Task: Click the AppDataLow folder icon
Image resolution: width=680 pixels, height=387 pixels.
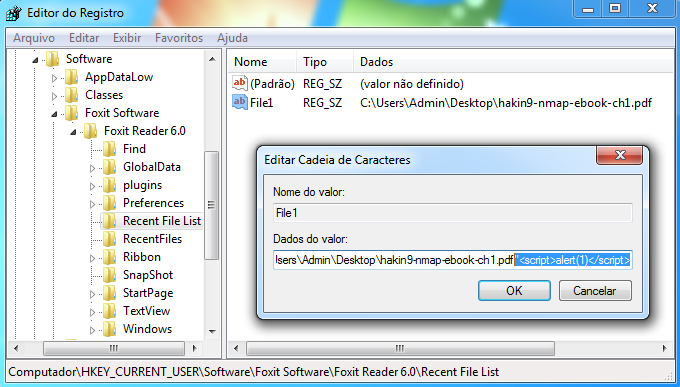Action: (72, 77)
